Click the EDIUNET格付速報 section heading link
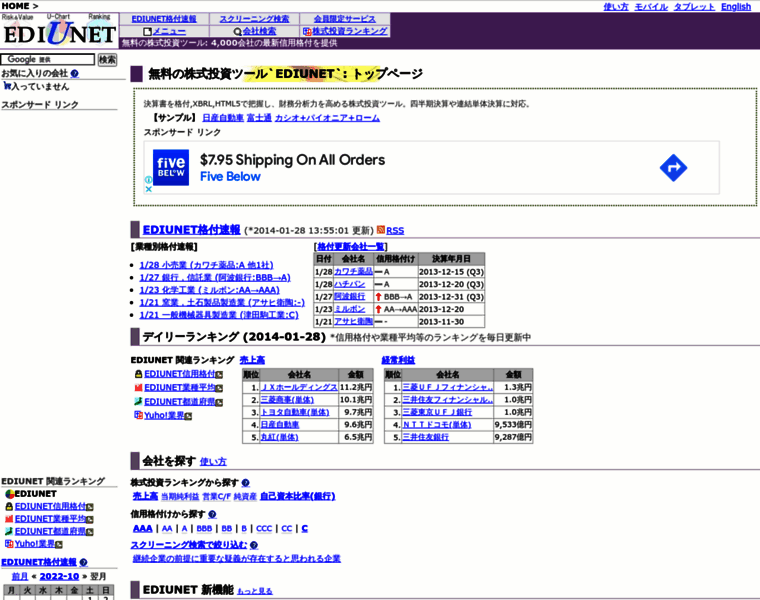This screenshot has width=760, height=600. pyautogui.click(x=191, y=230)
